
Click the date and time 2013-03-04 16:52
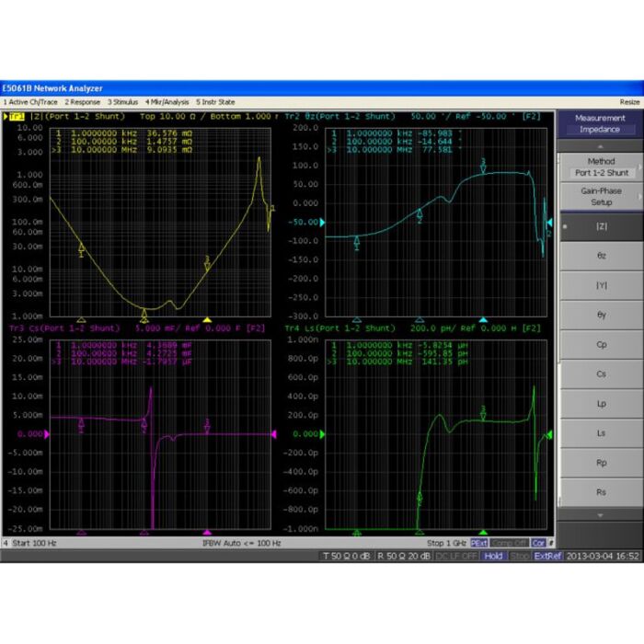point(603,556)
